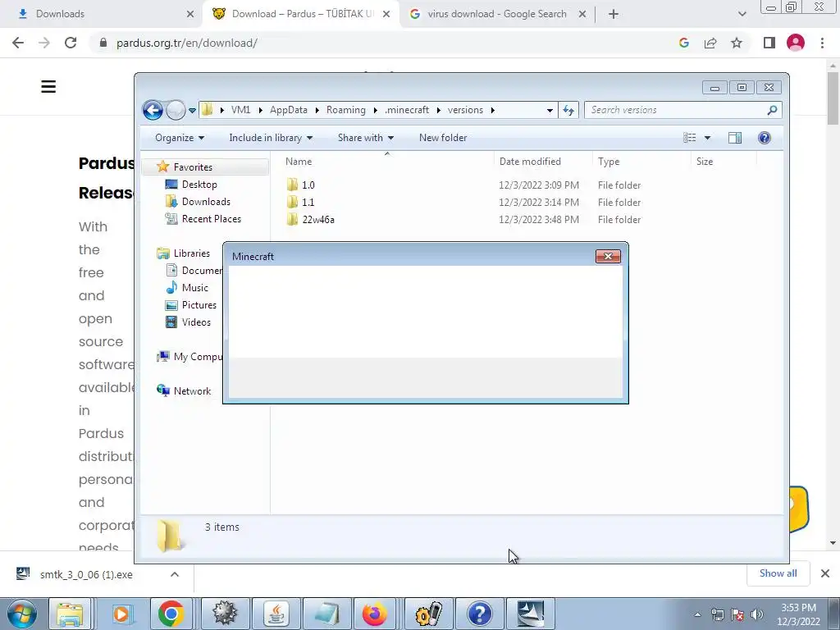Switch to the Downloads browser tab
Image resolution: width=840 pixels, height=630 pixels.
(105, 14)
